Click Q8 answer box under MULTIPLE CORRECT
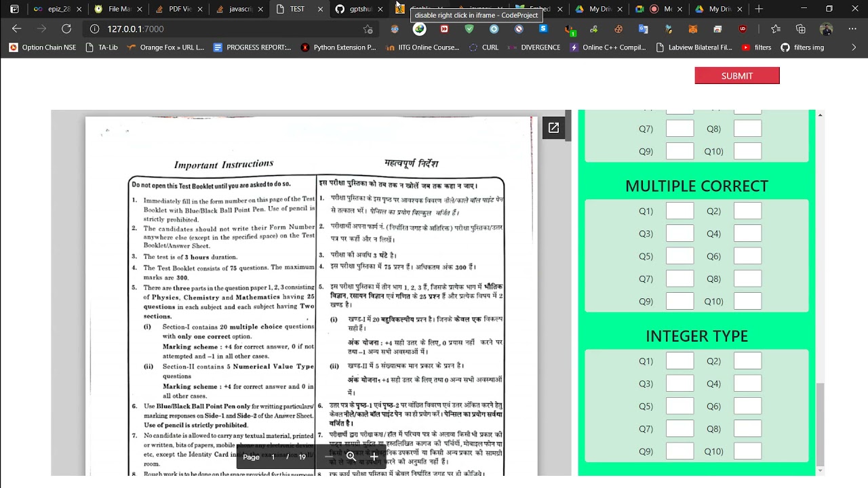This screenshot has width=868, height=488. [x=747, y=279]
